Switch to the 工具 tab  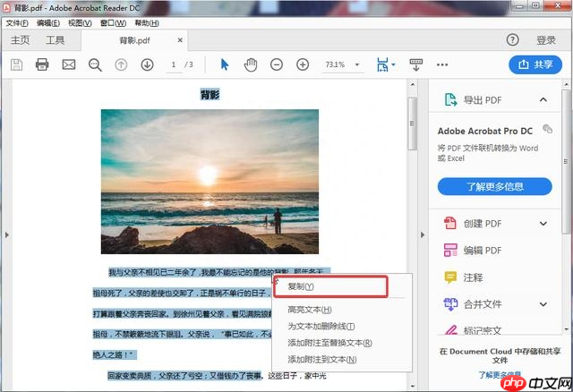(56, 40)
